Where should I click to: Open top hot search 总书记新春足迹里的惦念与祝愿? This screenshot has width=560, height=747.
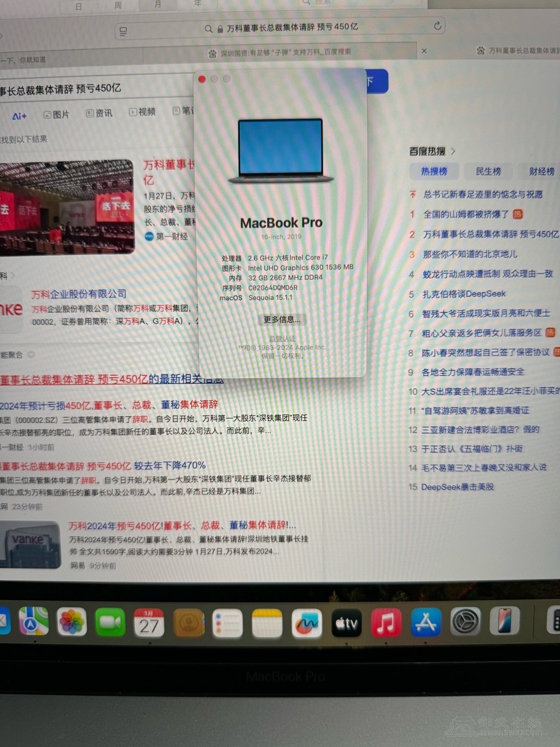(483, 195)
